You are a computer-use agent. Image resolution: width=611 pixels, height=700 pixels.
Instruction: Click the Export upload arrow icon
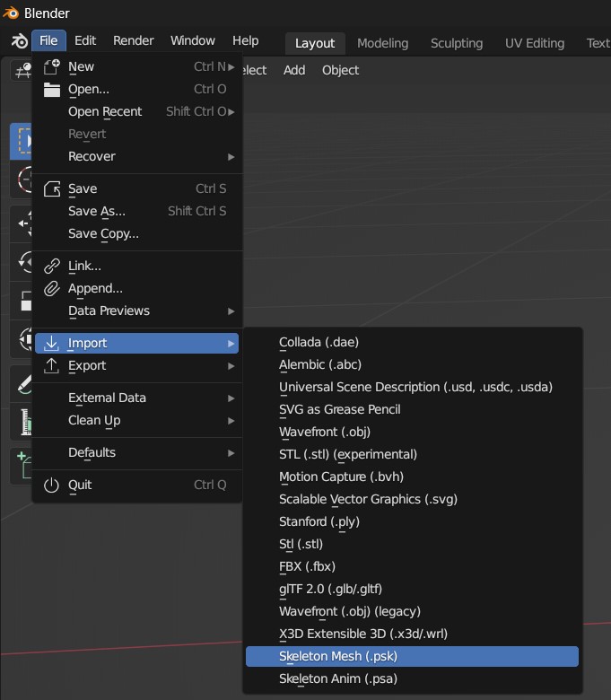[x=52, y=365]
